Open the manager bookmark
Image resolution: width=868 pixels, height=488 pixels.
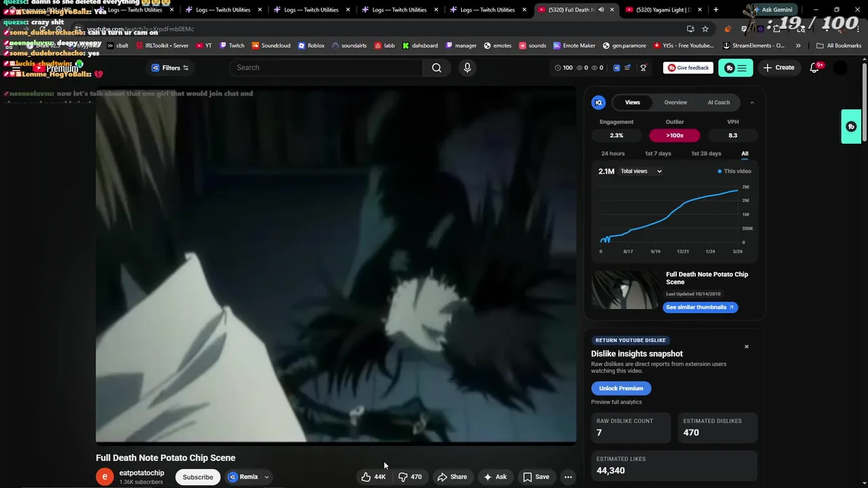click(461, 45)
